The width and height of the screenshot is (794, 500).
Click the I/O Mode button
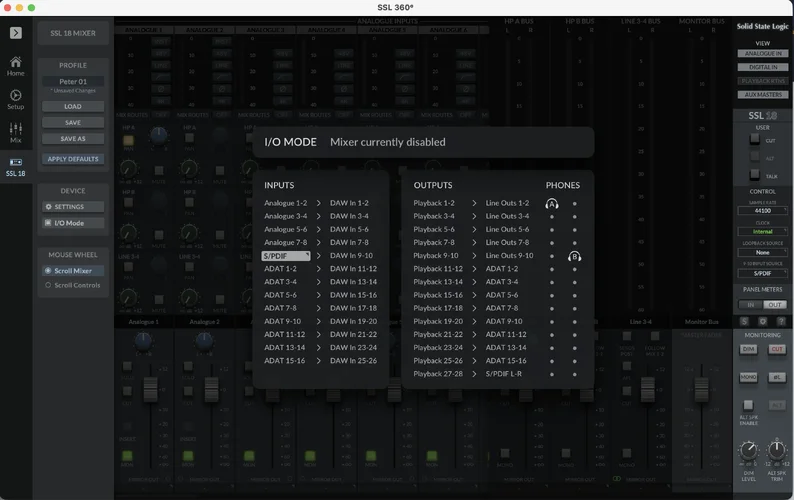pos(73,223)
